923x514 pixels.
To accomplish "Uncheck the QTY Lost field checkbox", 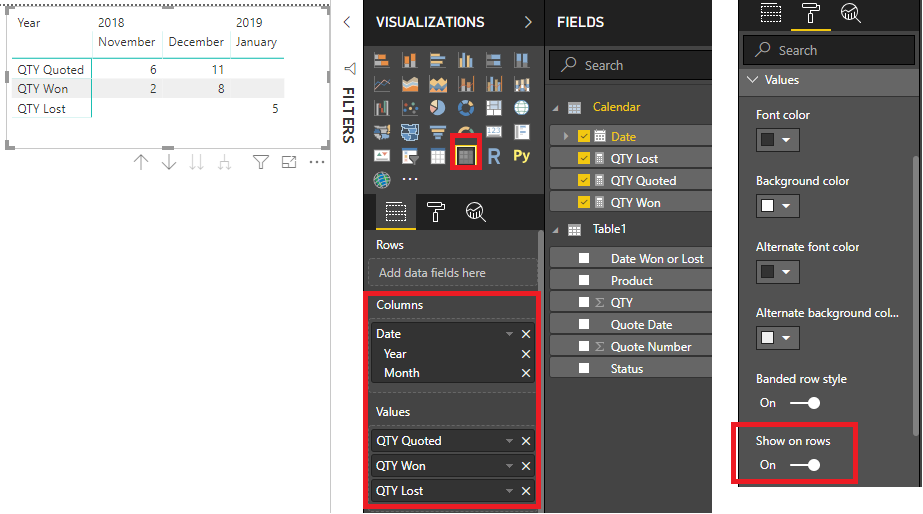I will point(583,158).
